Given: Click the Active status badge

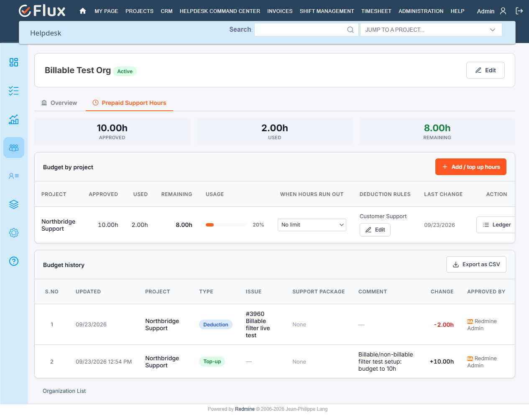Looking at the screenshot, I should (125, 71).
